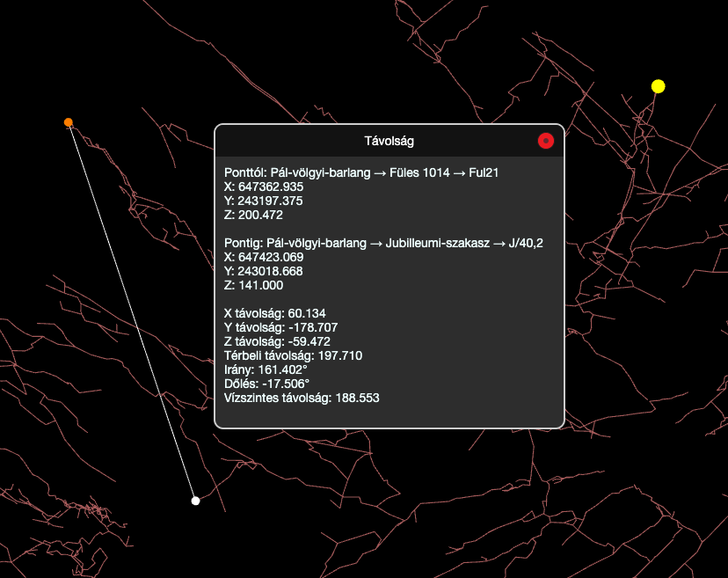Click the Térbeli távolság 197.710 row
728x578 pixels.
click(293, 355)
